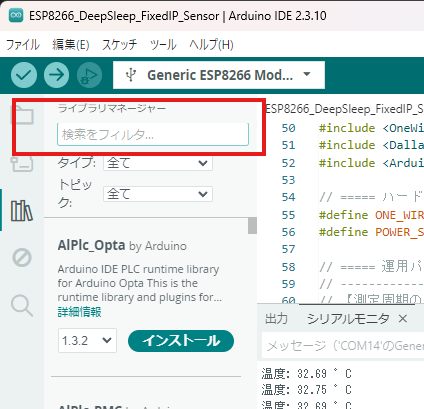Click the Upload arrow button
Viewport: 424px width, 409px height.
tap(57, 75)
